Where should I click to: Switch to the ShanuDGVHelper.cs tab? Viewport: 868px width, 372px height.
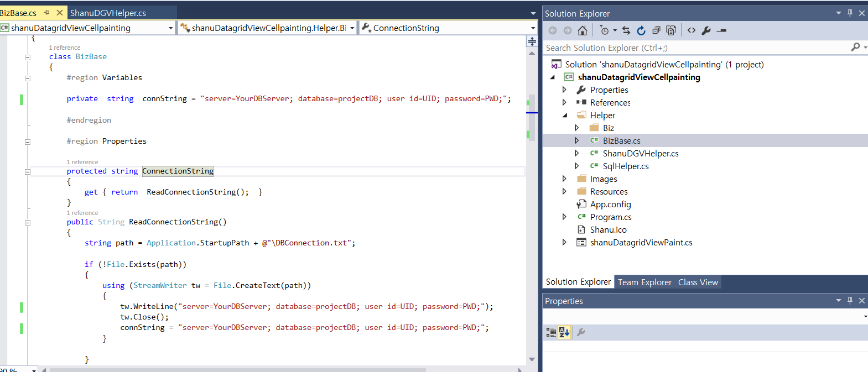108,13
